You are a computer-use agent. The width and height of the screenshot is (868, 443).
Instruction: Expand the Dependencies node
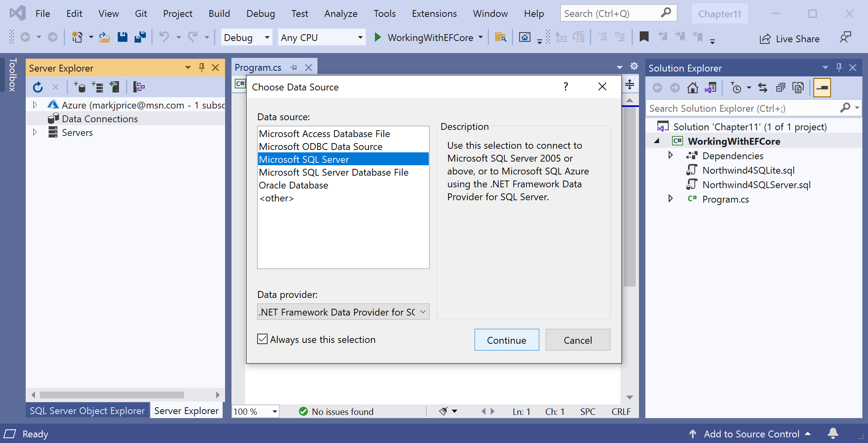click(670, 156)
